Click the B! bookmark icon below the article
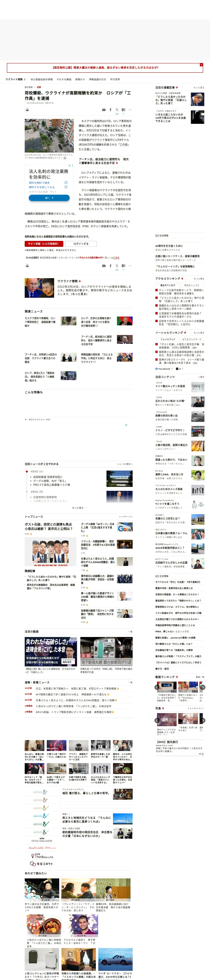The height and width of the screenshot is (980, 210). pyautogui.click(x=123, y=266)
